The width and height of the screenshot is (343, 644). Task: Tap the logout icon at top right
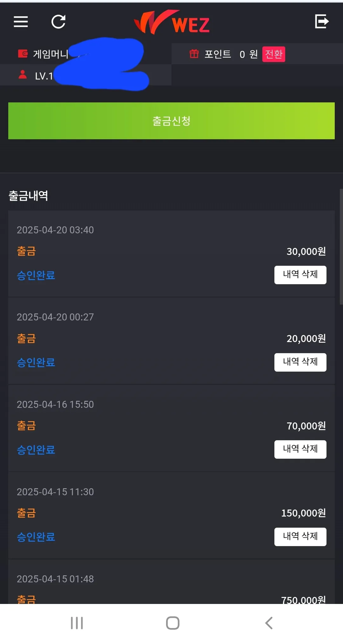point(322,21)
